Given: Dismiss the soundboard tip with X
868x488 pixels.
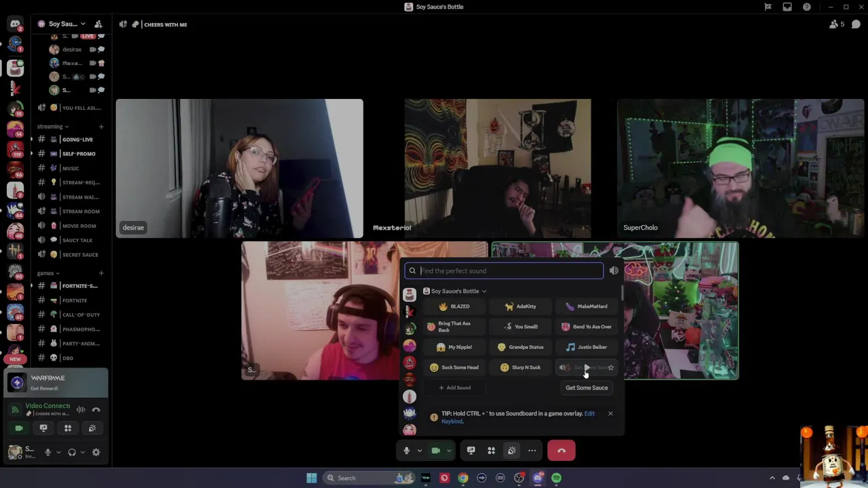Looking at the screenshot, I should tap(610, 413).
